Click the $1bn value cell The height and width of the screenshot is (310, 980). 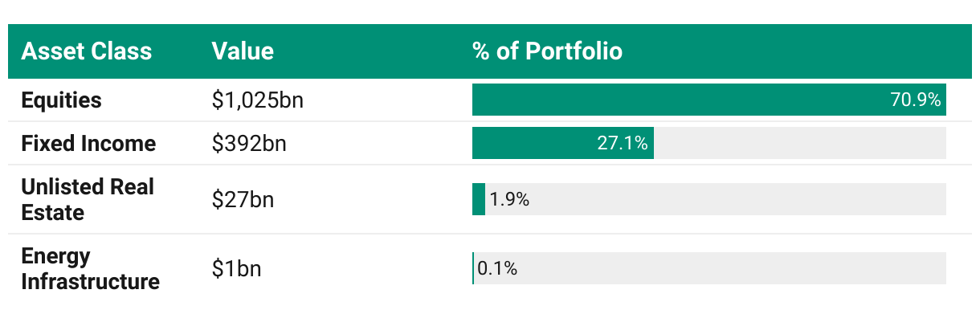(x=236, y=269)
